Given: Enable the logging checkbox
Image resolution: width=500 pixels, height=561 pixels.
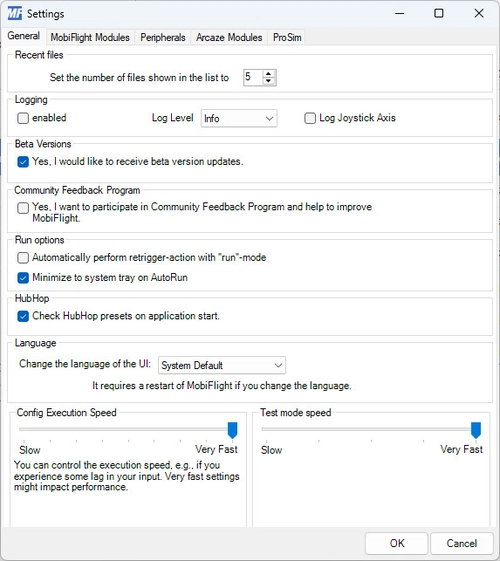Looking at the screenshot, I should (x=23, y=118).
